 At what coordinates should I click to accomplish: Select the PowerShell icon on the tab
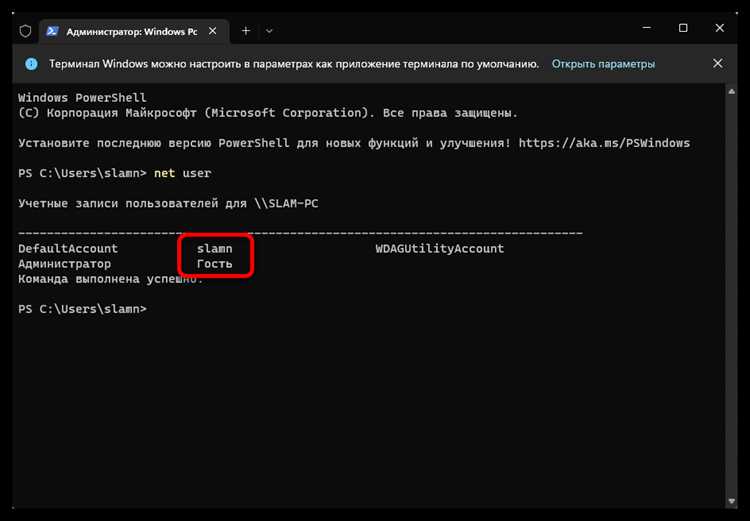click(52, 31)
